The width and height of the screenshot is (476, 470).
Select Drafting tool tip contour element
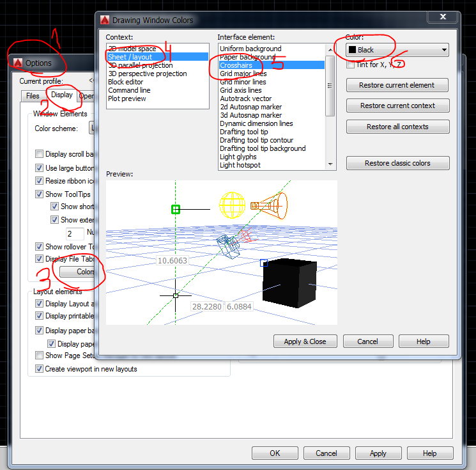coord(272,141)
